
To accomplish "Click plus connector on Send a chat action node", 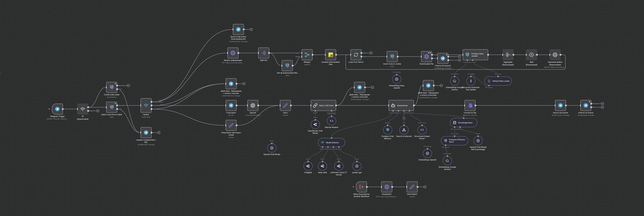I will [251, 30].
